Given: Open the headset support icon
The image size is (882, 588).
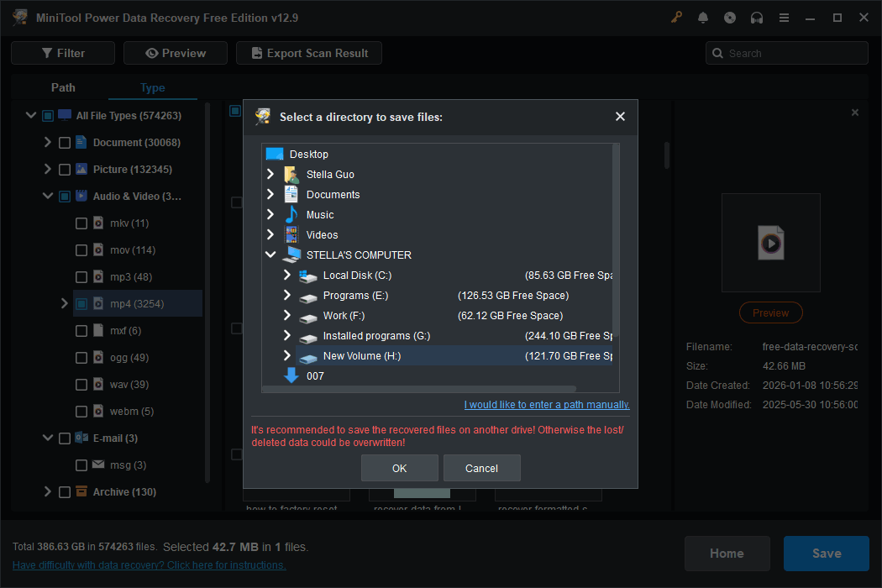Looking at the screenshot, I should 757,18.
